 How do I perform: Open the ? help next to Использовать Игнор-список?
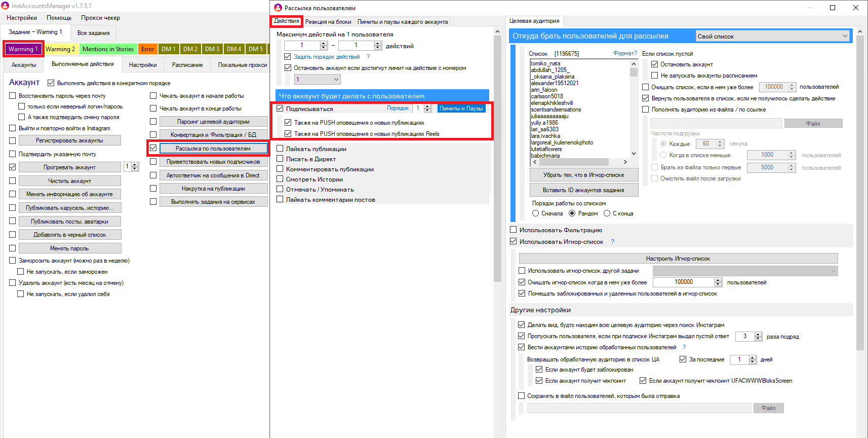612,242
